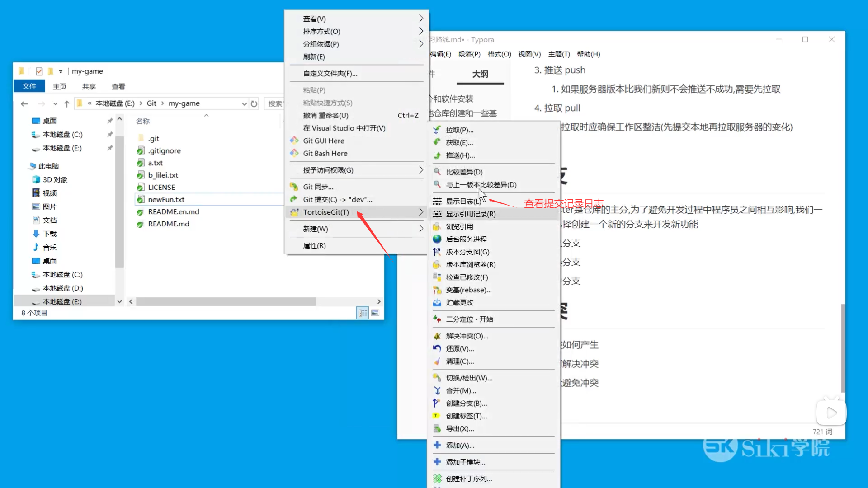868x488 pixels.
Task: Select 推送 to push commits
Action: click(459, 155)
